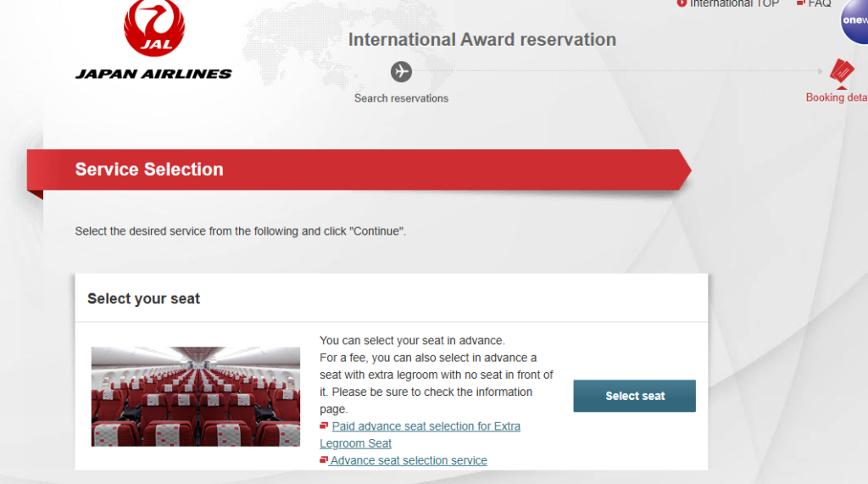The image size is (868, 484).
Task: Click the Service Selection heading
Action: (149, 170)
